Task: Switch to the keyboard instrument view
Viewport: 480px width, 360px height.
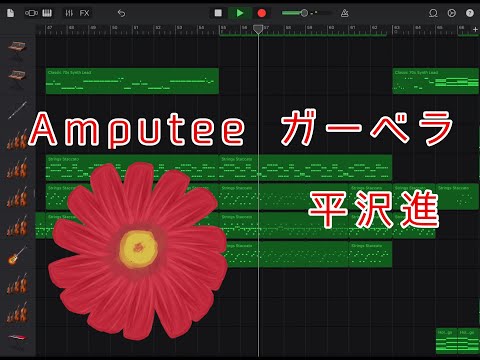Action: tap(47, 13)
